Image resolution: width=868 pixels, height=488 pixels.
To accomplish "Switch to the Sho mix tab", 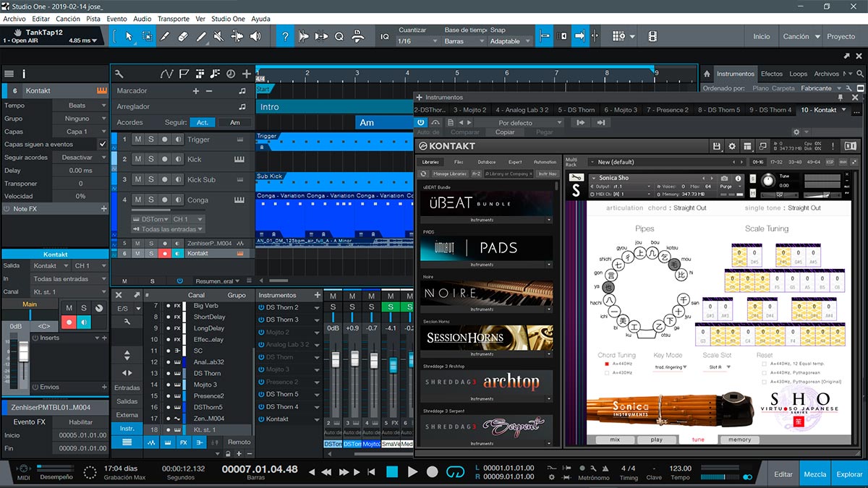I will pyautogui.click(x=615, y=440).
